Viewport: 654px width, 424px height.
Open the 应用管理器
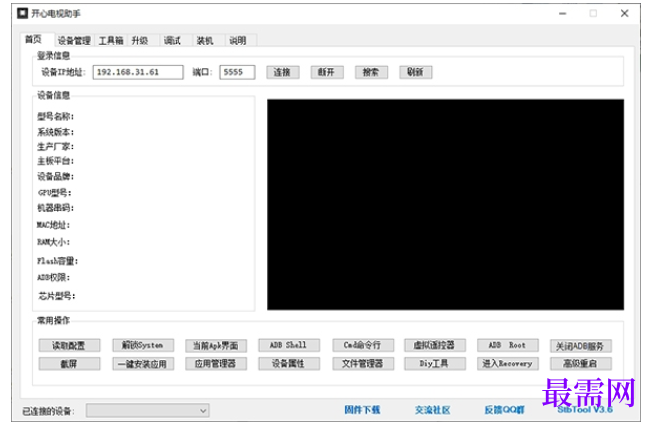pyautogui.click(x=216, y=364)
